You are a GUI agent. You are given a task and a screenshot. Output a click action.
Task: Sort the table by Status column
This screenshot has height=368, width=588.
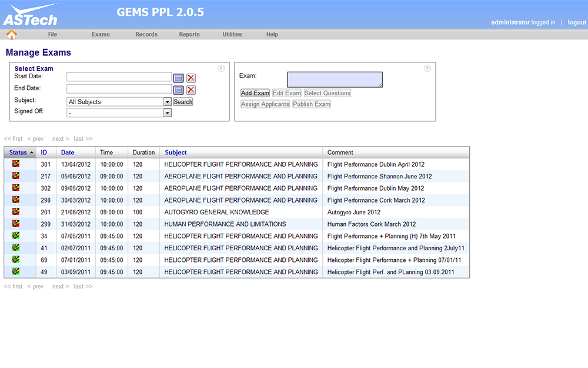tap(18, 152)
